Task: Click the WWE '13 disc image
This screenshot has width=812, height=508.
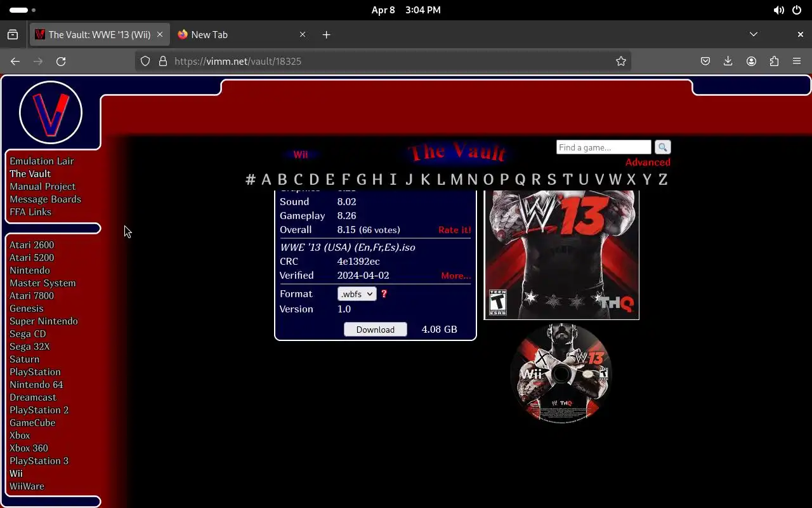Action: tap(561, 373)
